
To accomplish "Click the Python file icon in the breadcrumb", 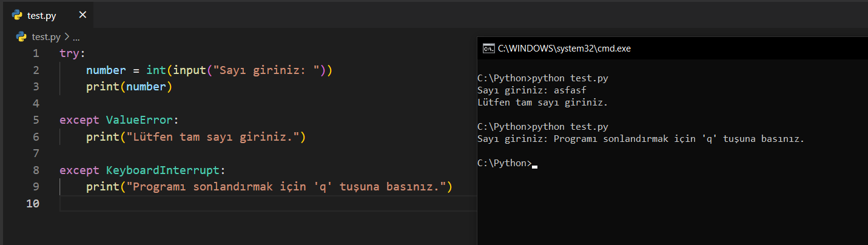I will click(21, 37).
